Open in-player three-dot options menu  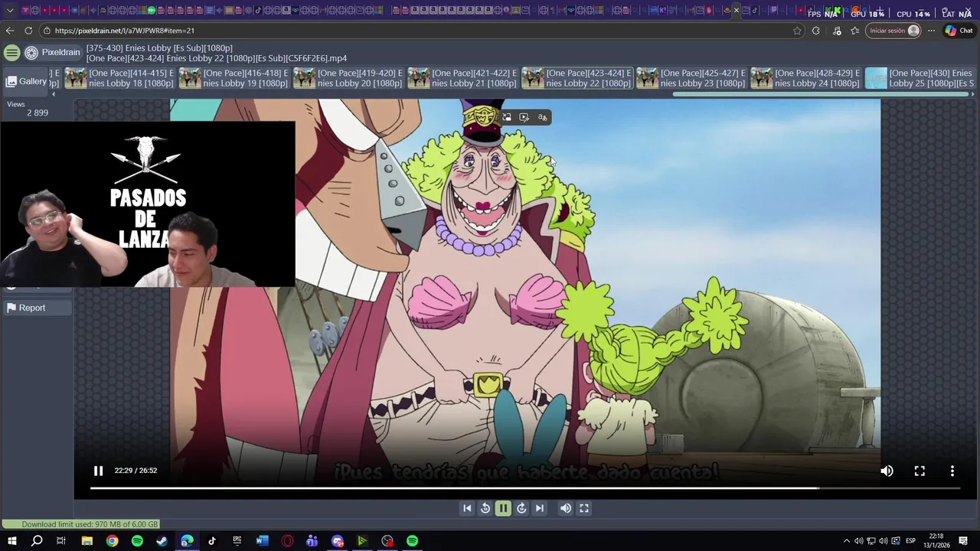[x=952, y=471]
